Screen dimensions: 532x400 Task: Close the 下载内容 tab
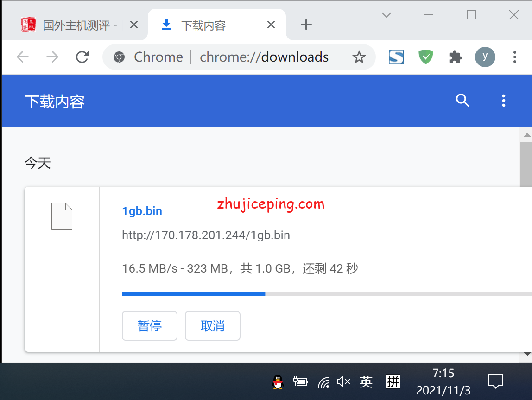pos(271,25)
